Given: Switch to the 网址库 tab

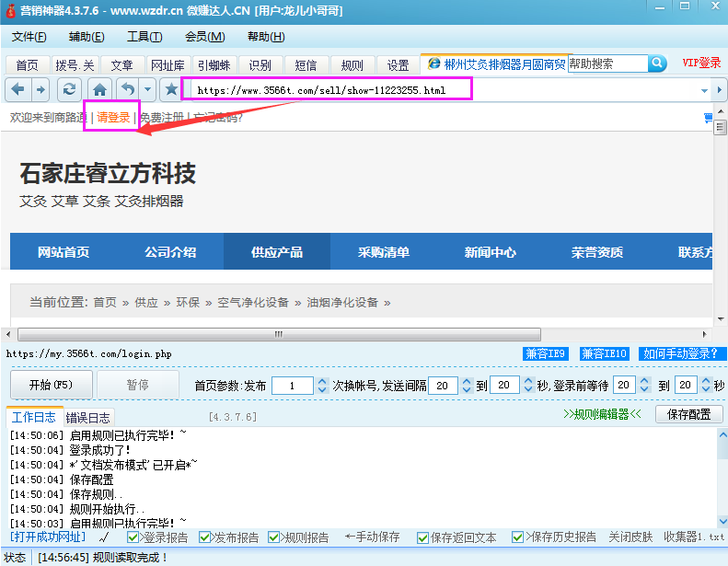Looking at the screenshot, I should [168, 65].
